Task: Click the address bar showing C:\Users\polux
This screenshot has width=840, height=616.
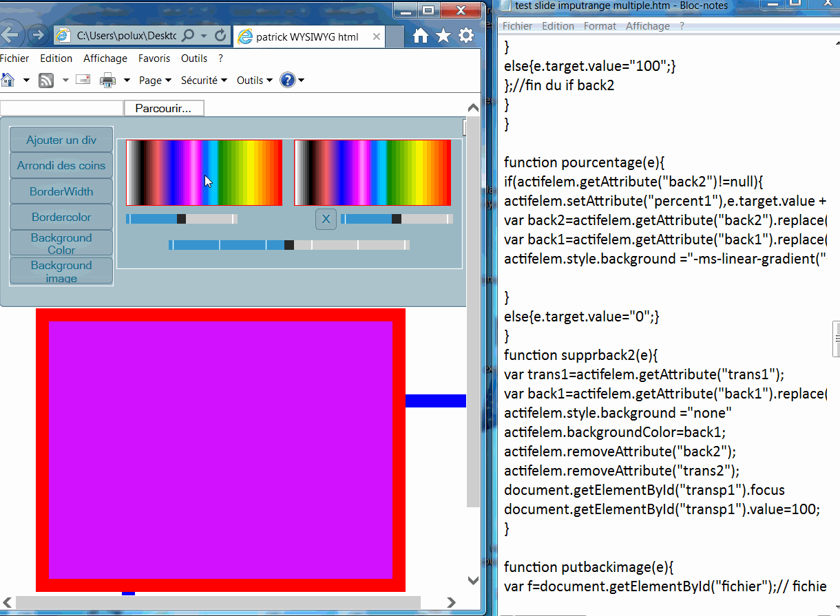Action: [x=125, y=36]
